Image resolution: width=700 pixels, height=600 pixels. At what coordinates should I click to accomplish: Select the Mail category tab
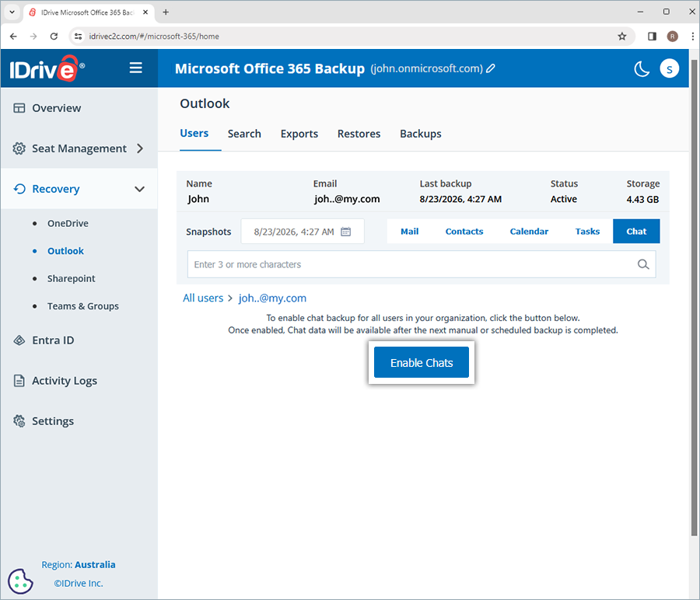(409, 232)
